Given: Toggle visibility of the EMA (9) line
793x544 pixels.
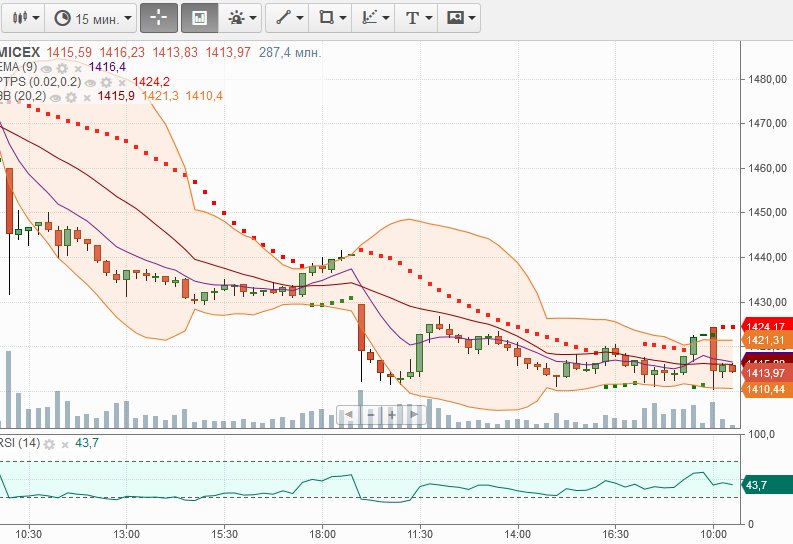Looking at the screenshot, I should 46,67.
